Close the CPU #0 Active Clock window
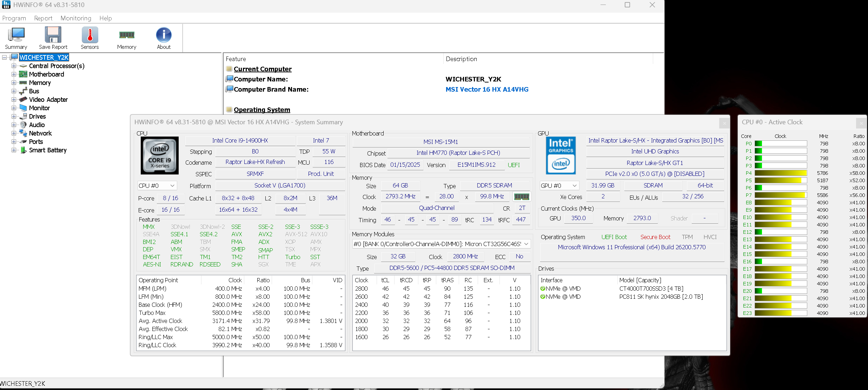The height and width of the screenshot is (390, 868). click(861, 123)
